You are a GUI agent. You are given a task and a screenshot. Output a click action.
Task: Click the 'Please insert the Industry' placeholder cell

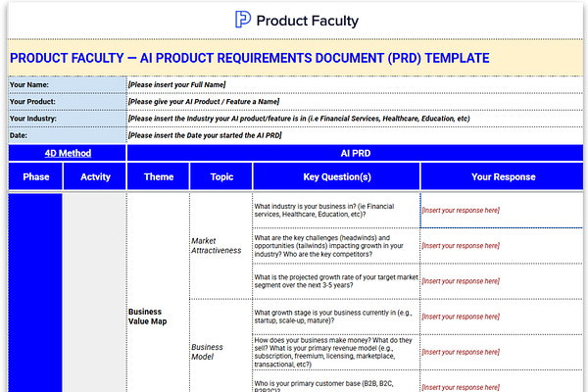(x=355, y=119)
